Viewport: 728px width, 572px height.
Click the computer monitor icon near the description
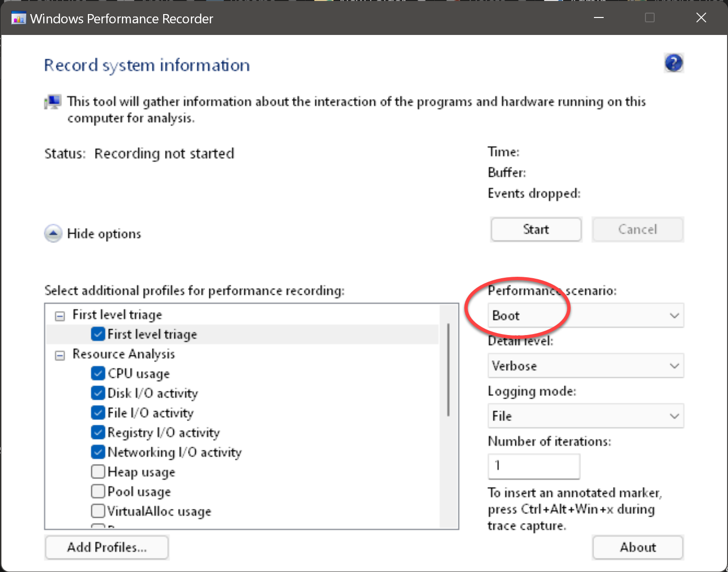[52, 101]
